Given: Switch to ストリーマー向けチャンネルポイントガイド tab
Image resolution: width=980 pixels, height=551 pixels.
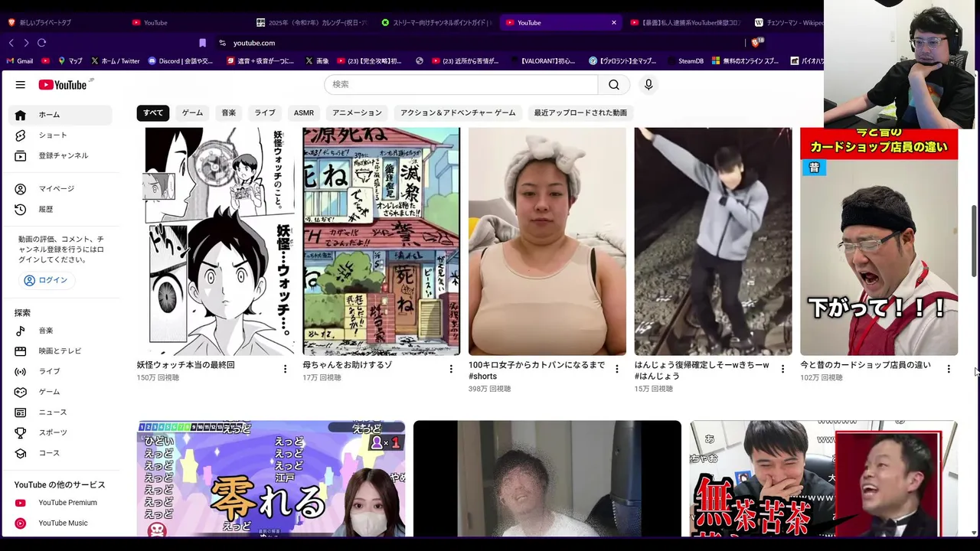Looking at the screenshot, I should pyautogui.click(x=437, y=22).
